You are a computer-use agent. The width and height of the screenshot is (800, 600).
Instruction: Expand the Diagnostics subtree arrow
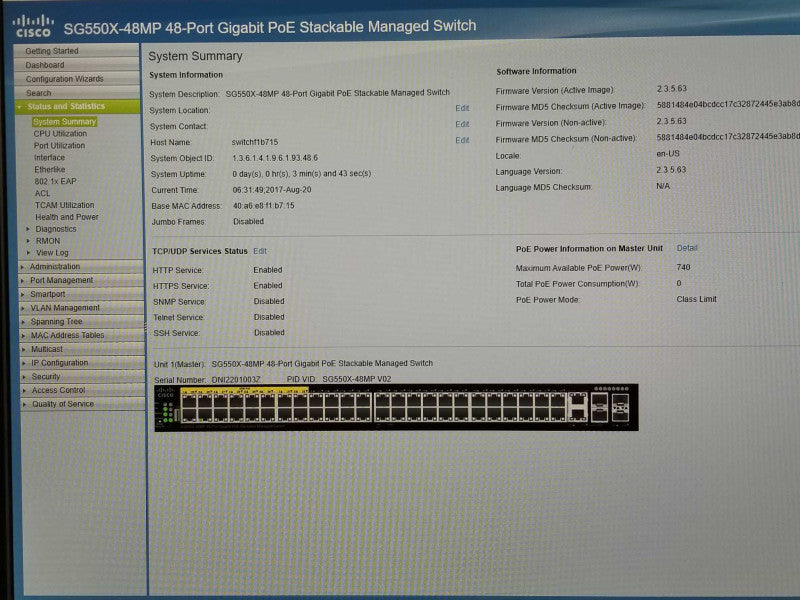click(x=28, y=229)
